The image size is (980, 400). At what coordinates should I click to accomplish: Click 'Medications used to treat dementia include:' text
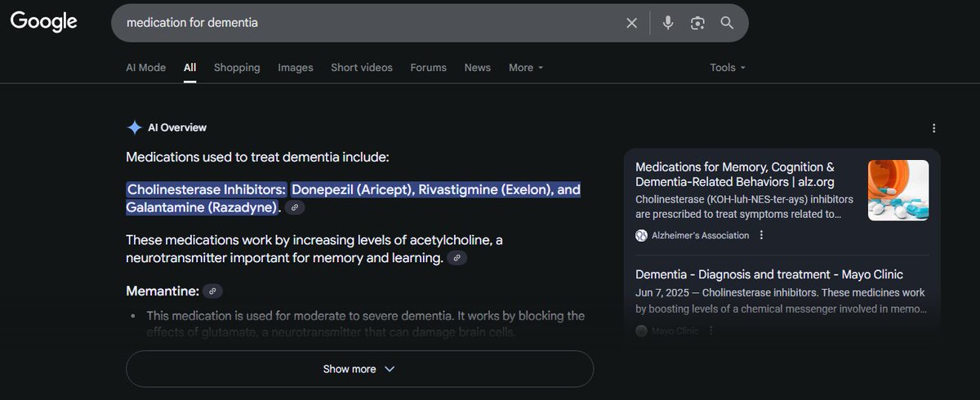click(258, 156)
